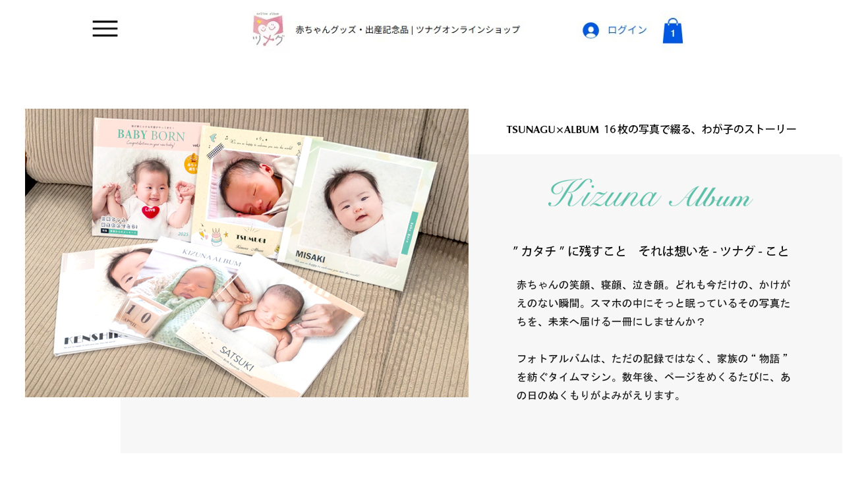Click the pink Tsunagu logo icon

click(268, 30)
